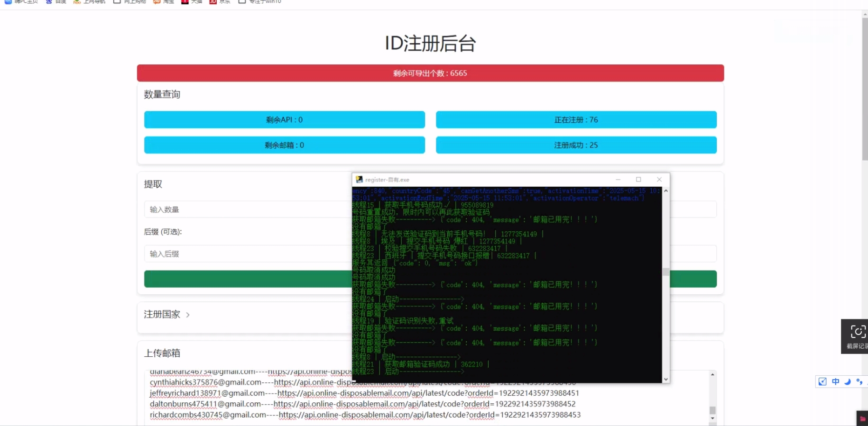The width and height of the screenshot is (868, 426).
Task: Click the 上传邮箱 section title
Action: 162,353
